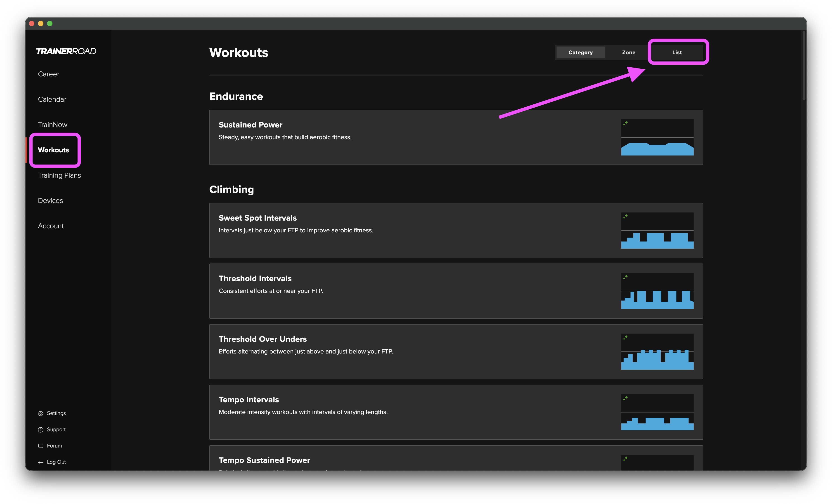Click the Sweet Spot Intervals chart thumbnail
The image size is (832, 504).
coord(657,231)
